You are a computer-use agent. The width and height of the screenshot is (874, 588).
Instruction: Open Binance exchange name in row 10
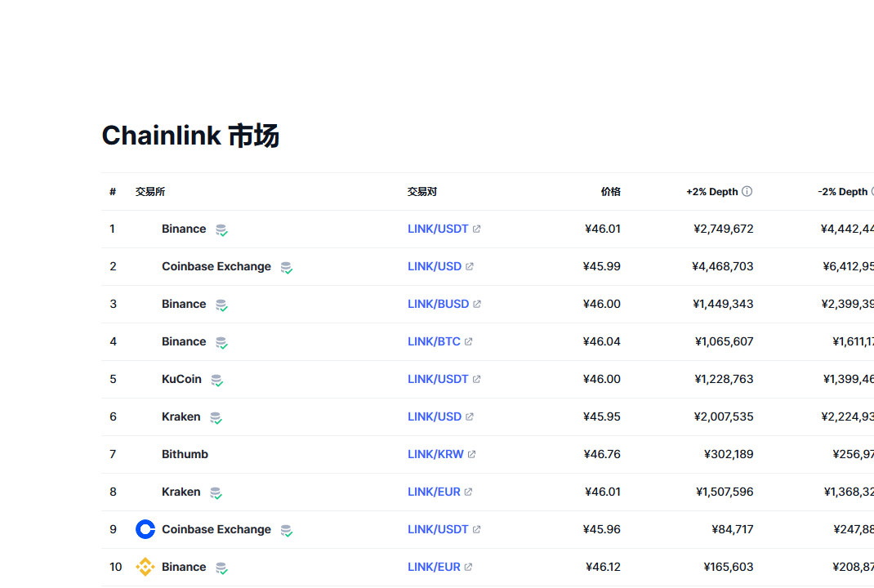pos(184,567)
